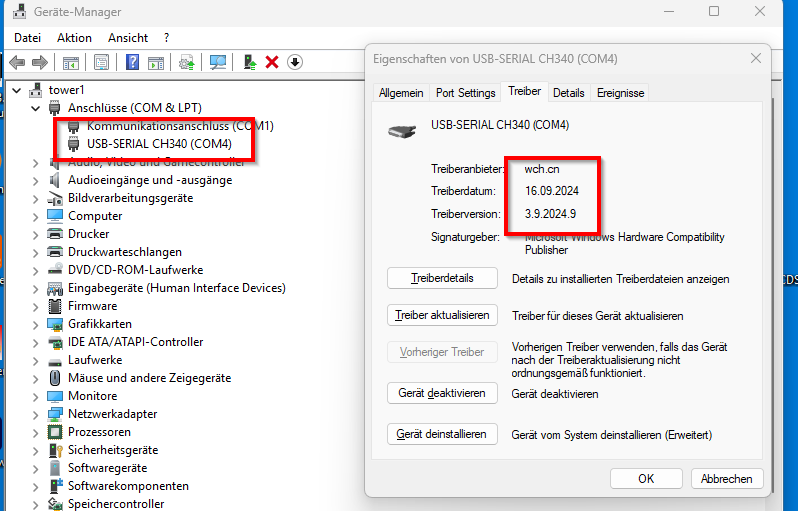
Task: Expand the Netzwerkadapter category
Action: (x=36, y=414)
